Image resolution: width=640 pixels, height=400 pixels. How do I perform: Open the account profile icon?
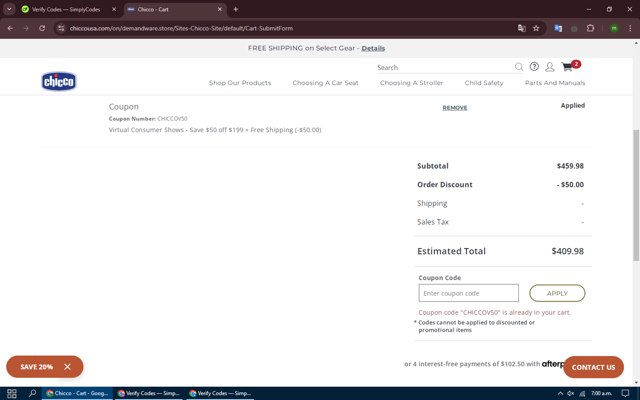click(550, 67)
